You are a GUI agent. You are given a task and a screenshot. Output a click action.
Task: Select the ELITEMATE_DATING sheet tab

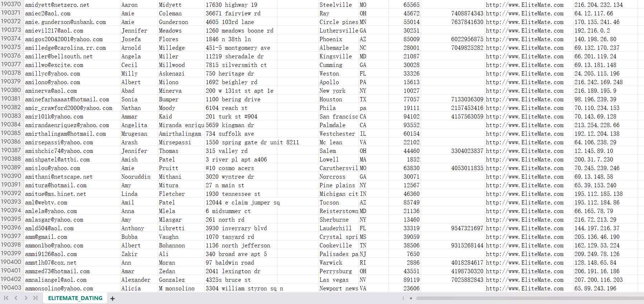tap(75, 298)
